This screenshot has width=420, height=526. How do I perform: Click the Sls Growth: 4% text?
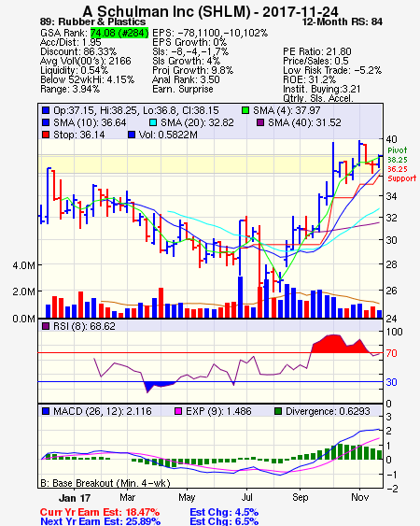[186, 61]
